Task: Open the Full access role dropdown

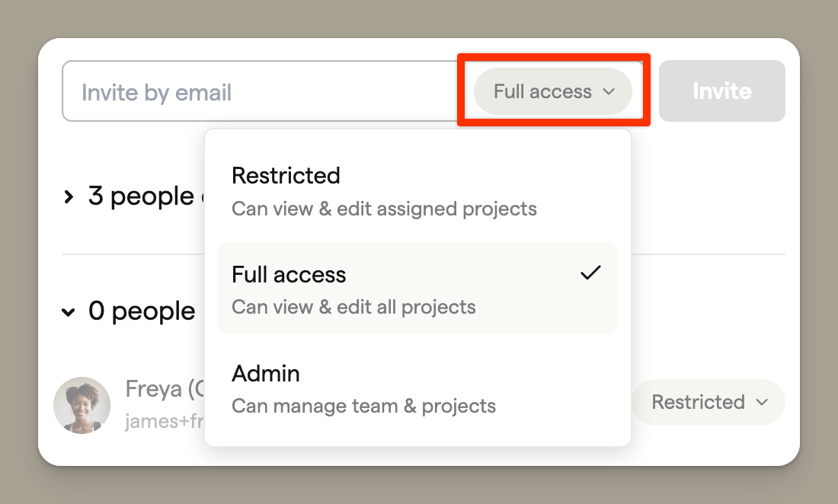Action: tap(552, 91)
